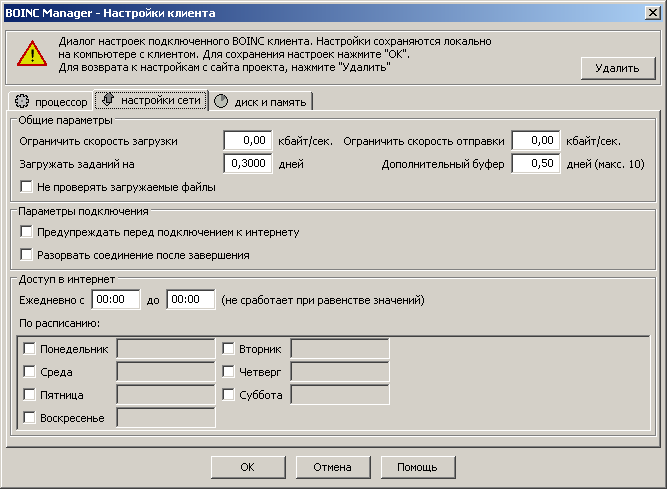
Task: Open help via "Помощь" button
Action: [x=417, y=467]
